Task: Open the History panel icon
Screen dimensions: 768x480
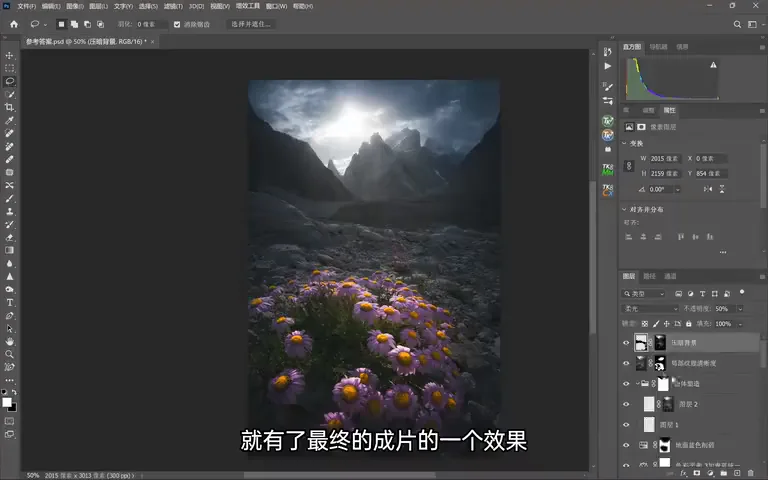Action: [608, 52]
